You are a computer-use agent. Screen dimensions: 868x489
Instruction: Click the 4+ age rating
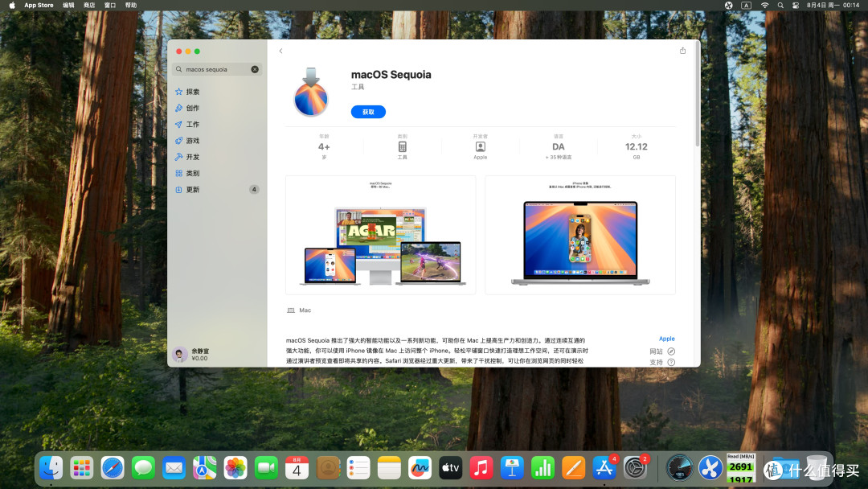pos(324,146)
